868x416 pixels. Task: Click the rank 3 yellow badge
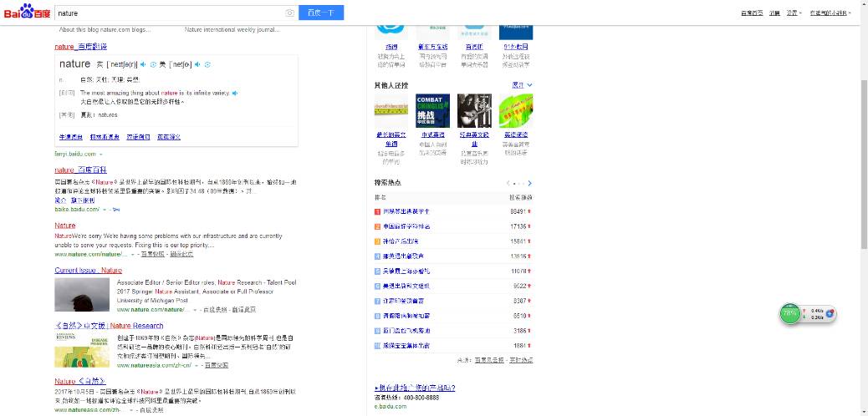click(377, 241)
